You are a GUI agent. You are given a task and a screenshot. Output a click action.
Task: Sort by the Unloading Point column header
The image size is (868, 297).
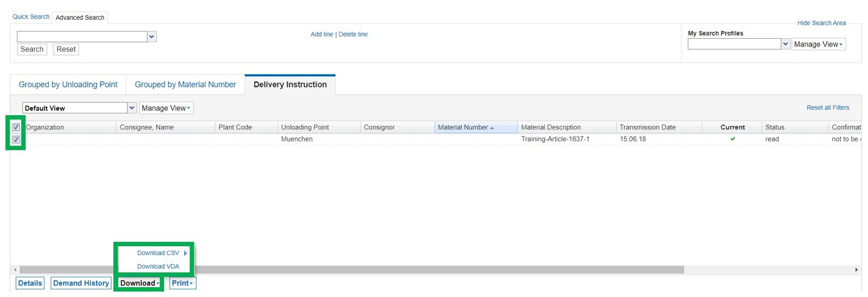pos(319,127)
